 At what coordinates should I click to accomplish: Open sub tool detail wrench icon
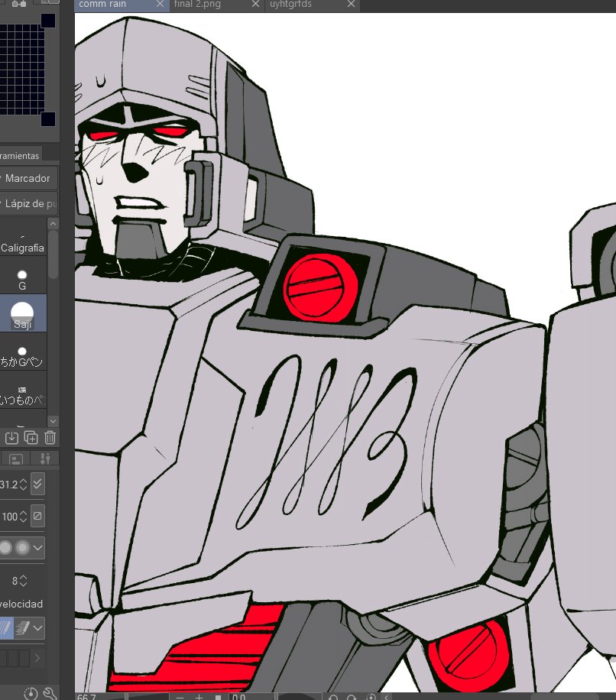[50, 694]
